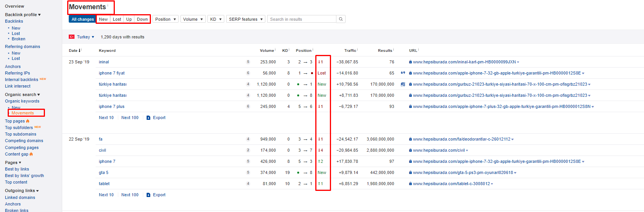This screenshot has width=644, height=212.
Task: Click the fire icon next to Top pages
Action: 28,121
